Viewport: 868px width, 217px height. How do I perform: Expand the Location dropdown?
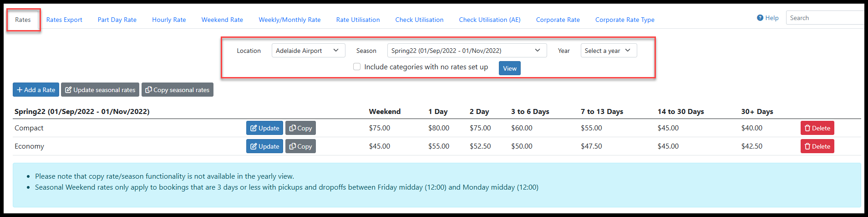308,51
